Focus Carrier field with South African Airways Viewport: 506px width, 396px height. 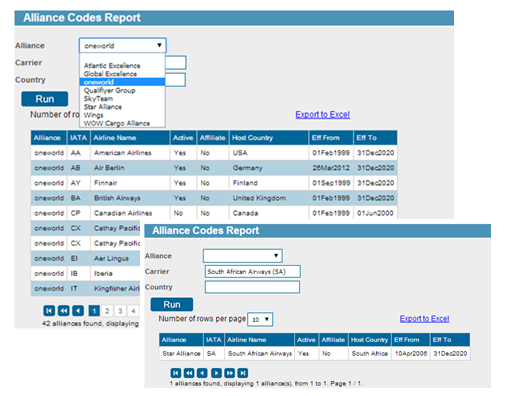[252, 271]
